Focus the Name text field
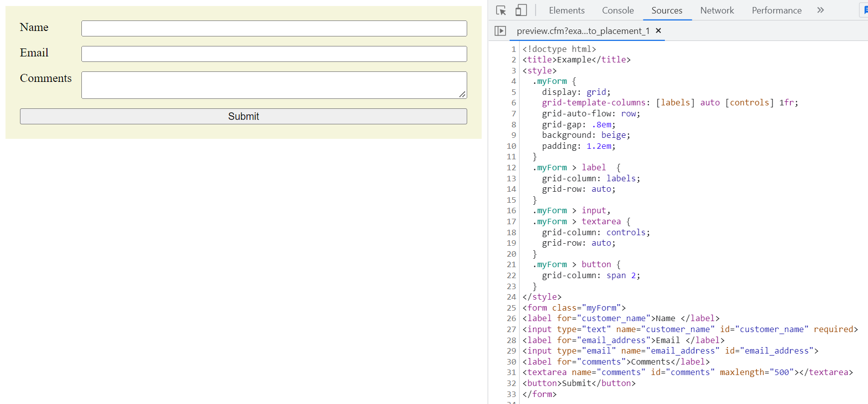The height and width of the screenshot is (404, 868). click(274, 28)
